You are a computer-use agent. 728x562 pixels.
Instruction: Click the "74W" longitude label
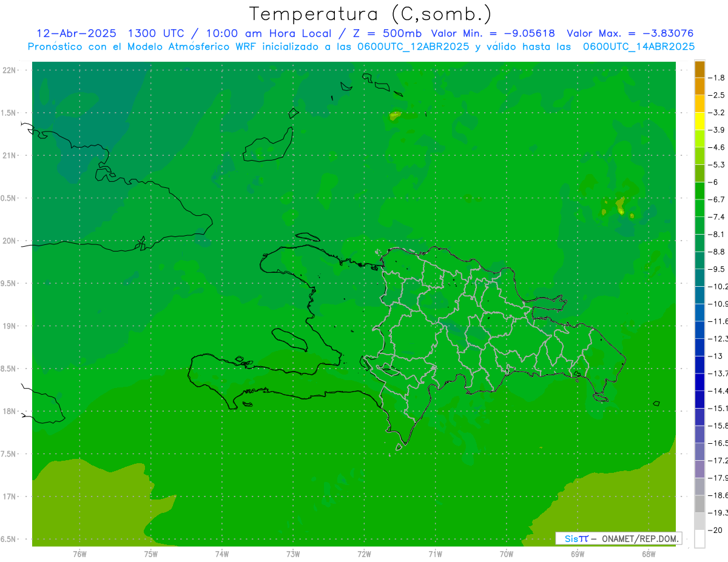coord(221,554)
